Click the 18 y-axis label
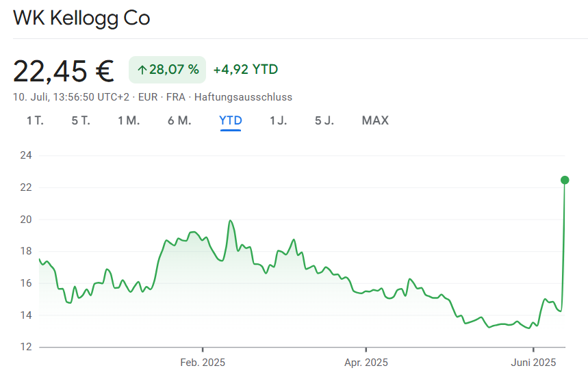Image resolution: width=588 pixels, height=379 pixels. 26,251
